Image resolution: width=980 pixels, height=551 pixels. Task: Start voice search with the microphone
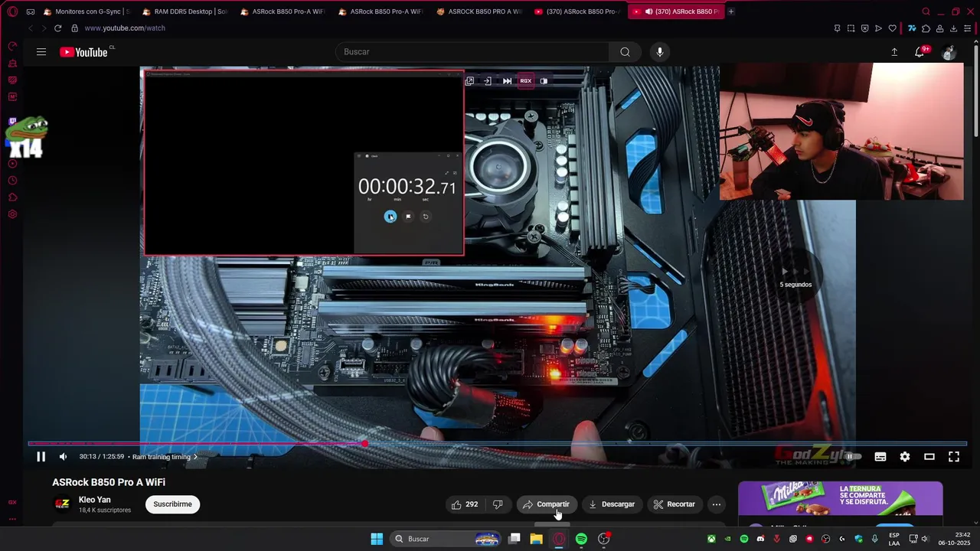coord(660,52)
